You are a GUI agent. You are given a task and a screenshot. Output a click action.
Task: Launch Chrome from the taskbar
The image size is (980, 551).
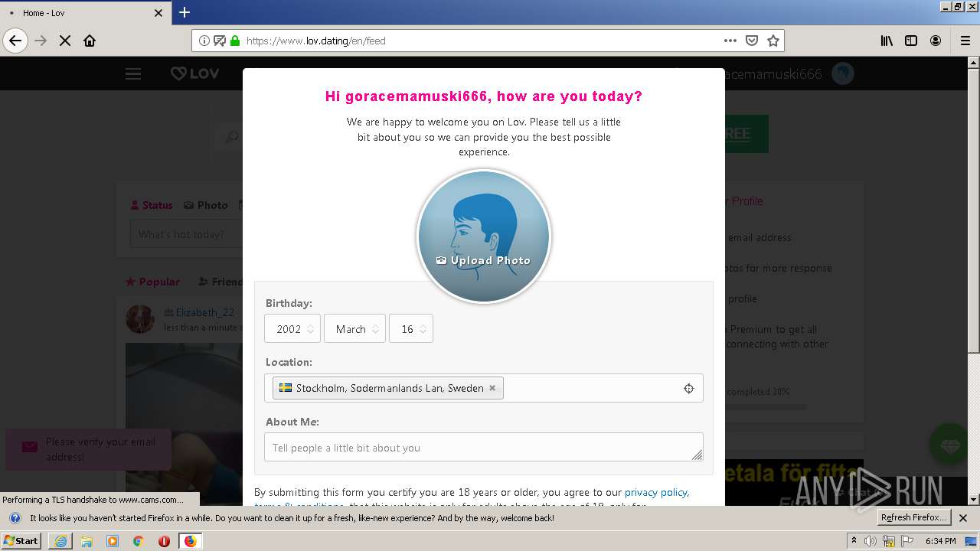point(138,541)
